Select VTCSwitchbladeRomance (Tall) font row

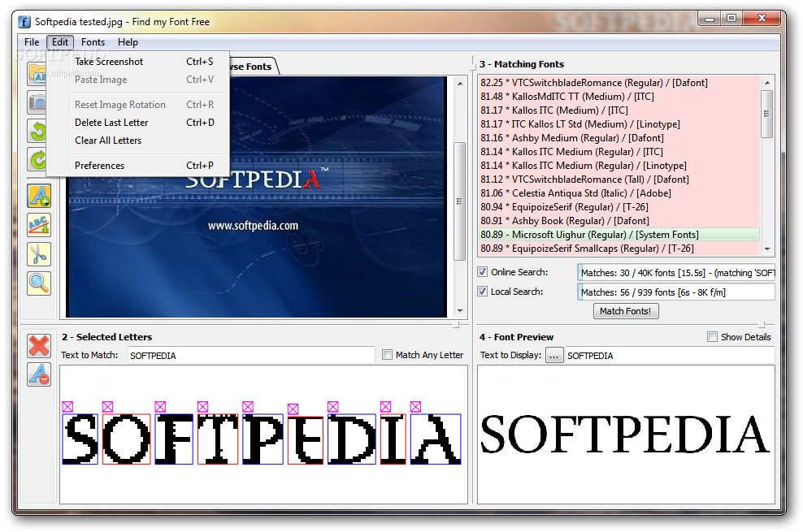click(x=619, y=179)
